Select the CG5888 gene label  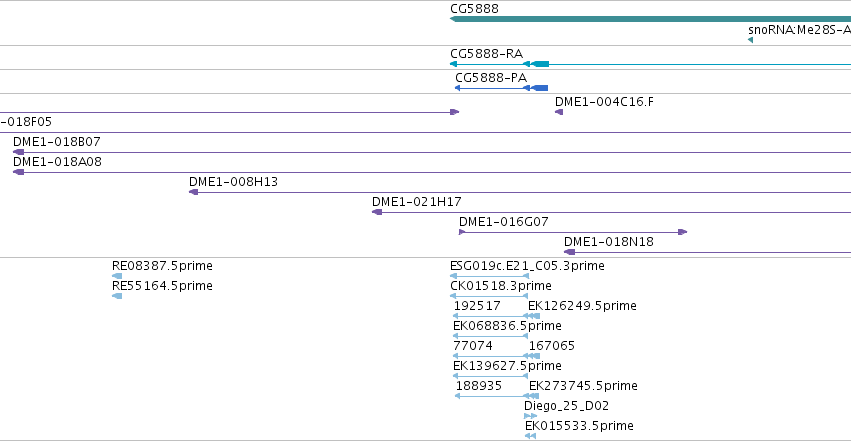[x=474, y=9]
